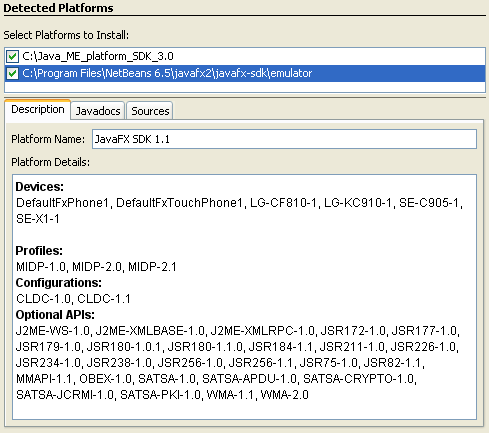Click the Optional APIs heading

(x=55, y=315)
